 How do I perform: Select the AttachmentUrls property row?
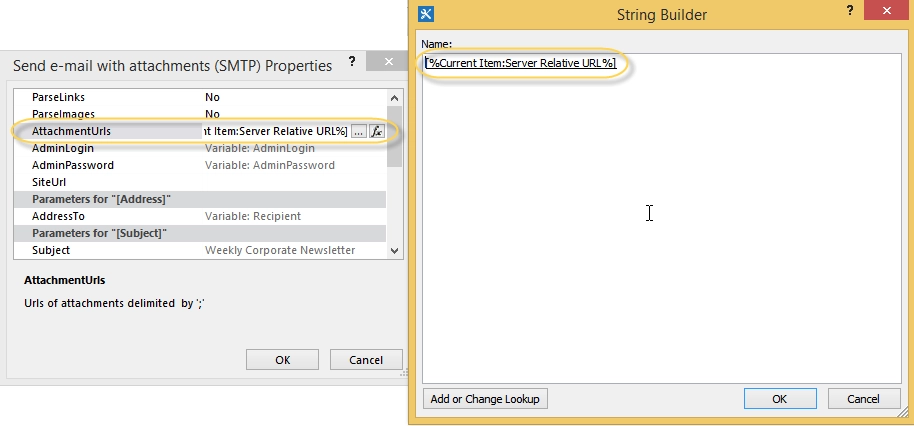coord(199,132)
